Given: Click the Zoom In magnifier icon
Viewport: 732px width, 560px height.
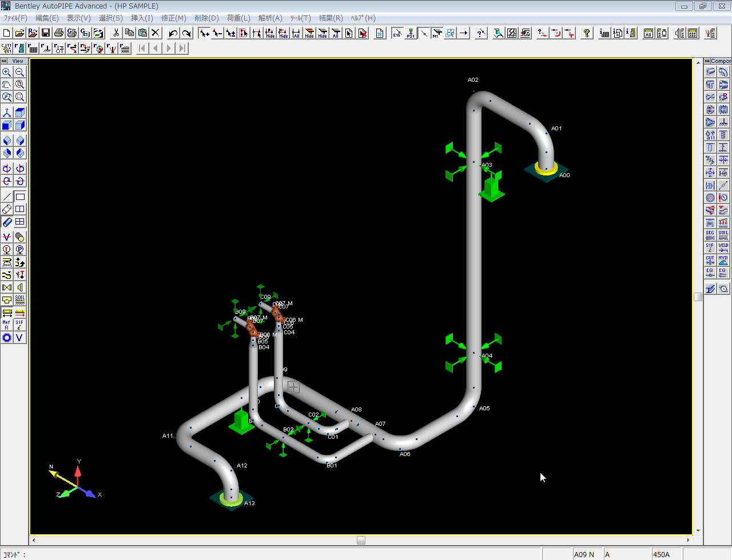Looking at the screenshot, I should [x=7, y=72].
